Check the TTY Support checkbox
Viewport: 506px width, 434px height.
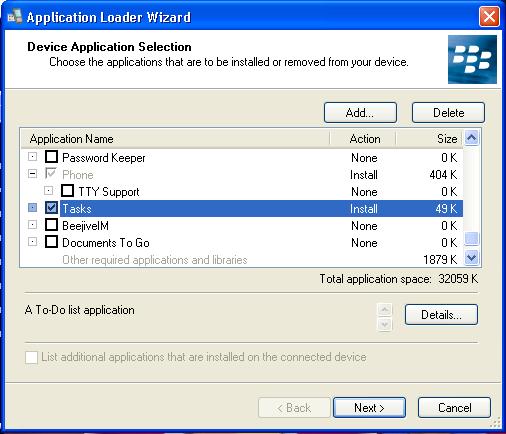(67, 191)
